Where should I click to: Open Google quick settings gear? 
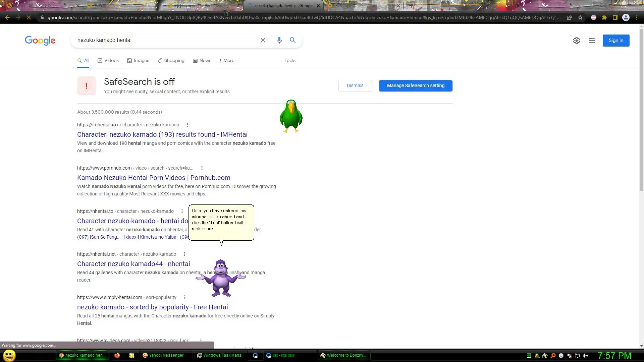[576, 41]
